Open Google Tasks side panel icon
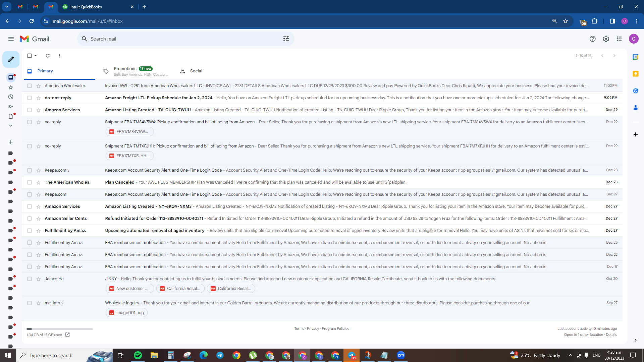 (635, 91)
